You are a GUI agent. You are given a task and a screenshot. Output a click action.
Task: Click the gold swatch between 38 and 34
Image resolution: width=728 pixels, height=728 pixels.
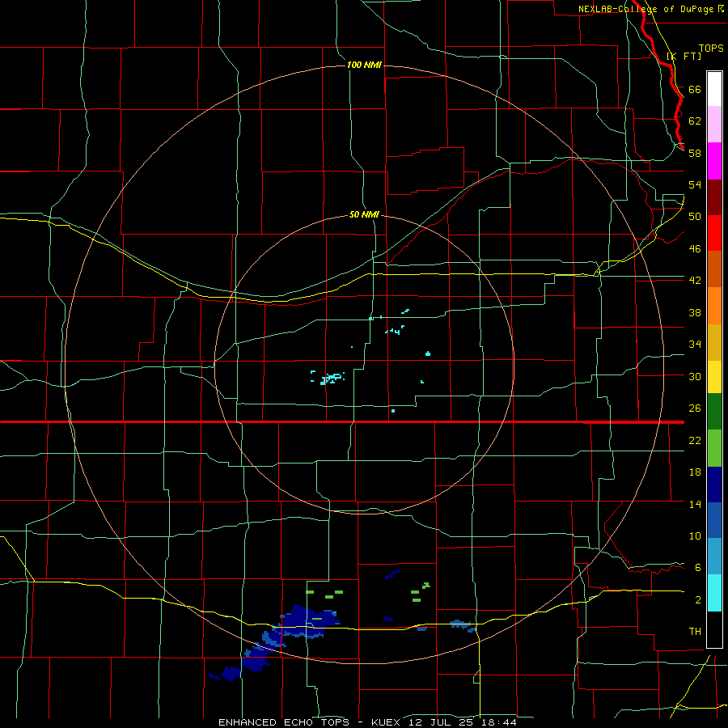(x=714, y=341)
